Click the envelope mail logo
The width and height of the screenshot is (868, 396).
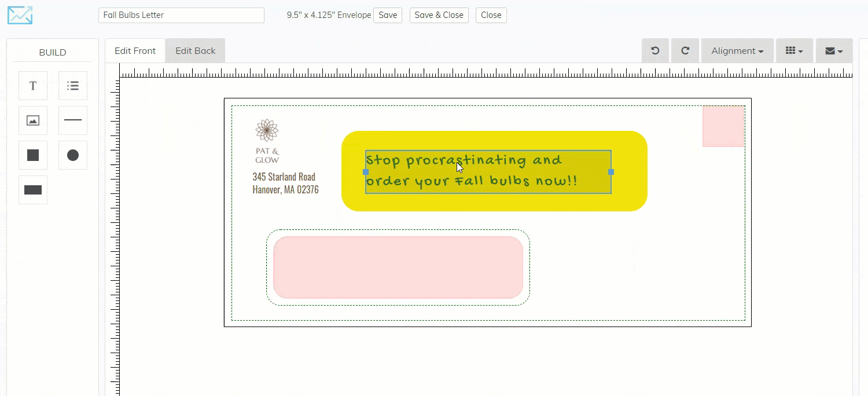(20, 15)
